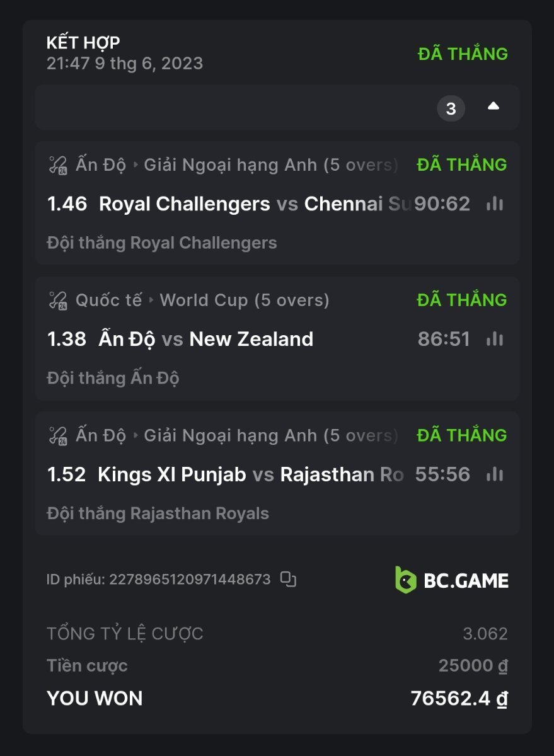This screenshot has width=554, height=756.
Task: Click cricket icon on Kings XI Punjab row
Action: click(58, 436)
